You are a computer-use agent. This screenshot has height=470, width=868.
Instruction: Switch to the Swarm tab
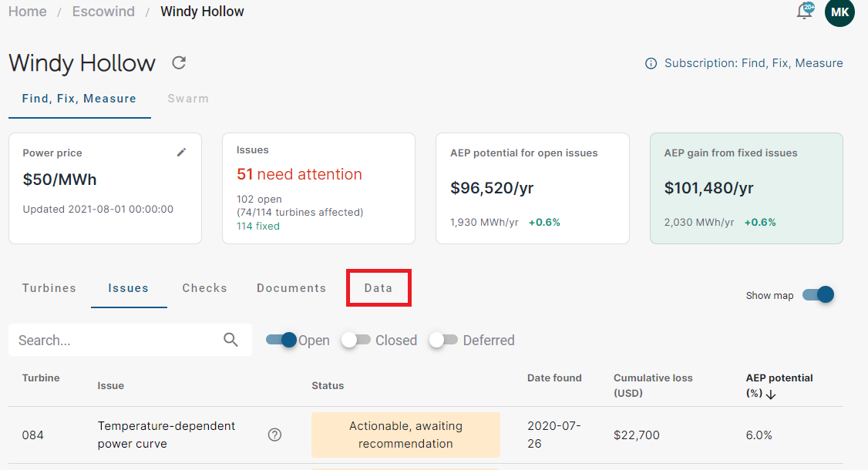[x=188, y=99]
